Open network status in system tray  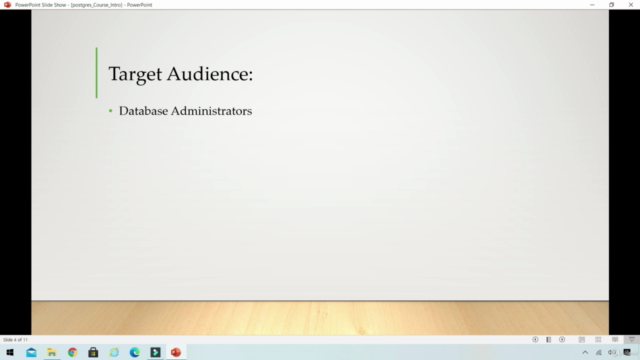599,352
